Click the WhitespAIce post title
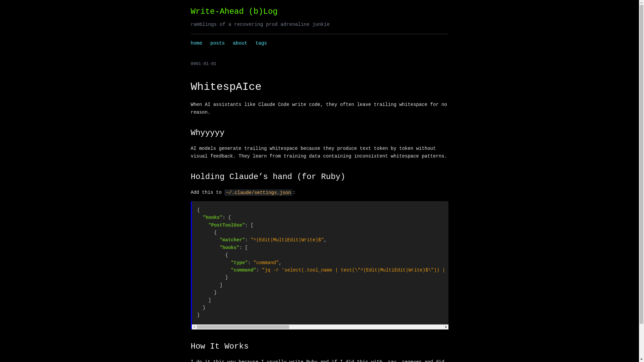Screen dimensions: 644x362 pyautogui.click(x=226, y=87)
